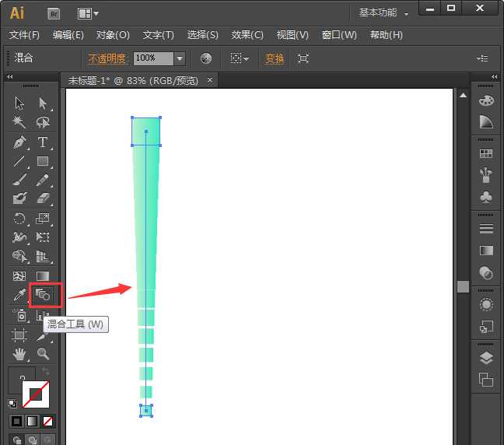Image resolution: width=504 pixels, height=445 pixels.
Task: Pick the Magic Wand tool
Action: [19, 122]
